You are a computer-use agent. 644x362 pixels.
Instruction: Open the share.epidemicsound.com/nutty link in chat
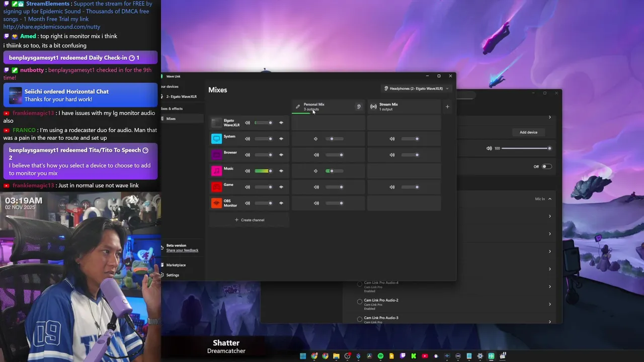click(x=52, y=27)
